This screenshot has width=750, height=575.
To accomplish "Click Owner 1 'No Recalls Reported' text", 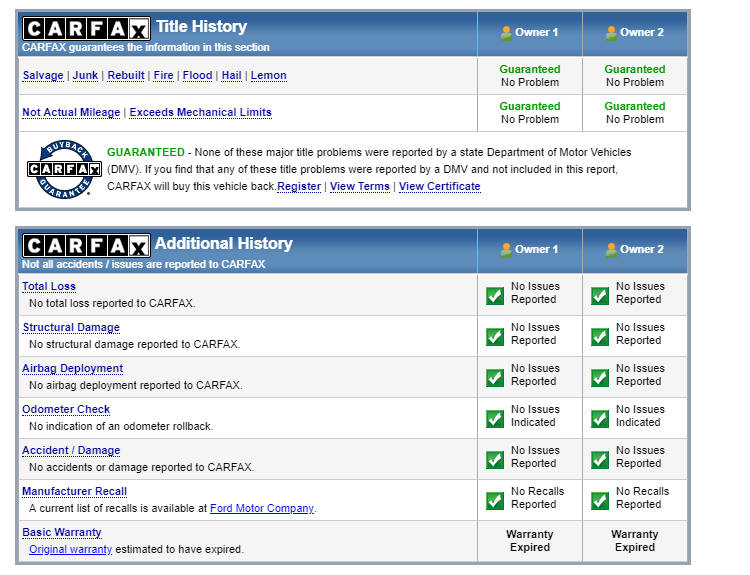I will [x=537, y=498].
